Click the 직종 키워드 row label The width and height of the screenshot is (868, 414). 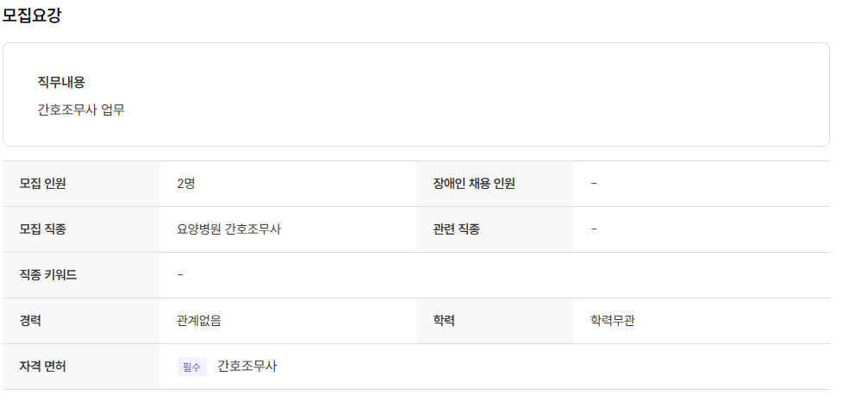[x=48, y=274]
